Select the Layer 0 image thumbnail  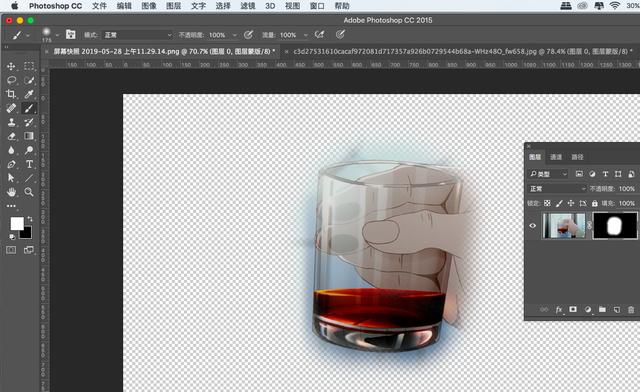[x=564, y=225]
